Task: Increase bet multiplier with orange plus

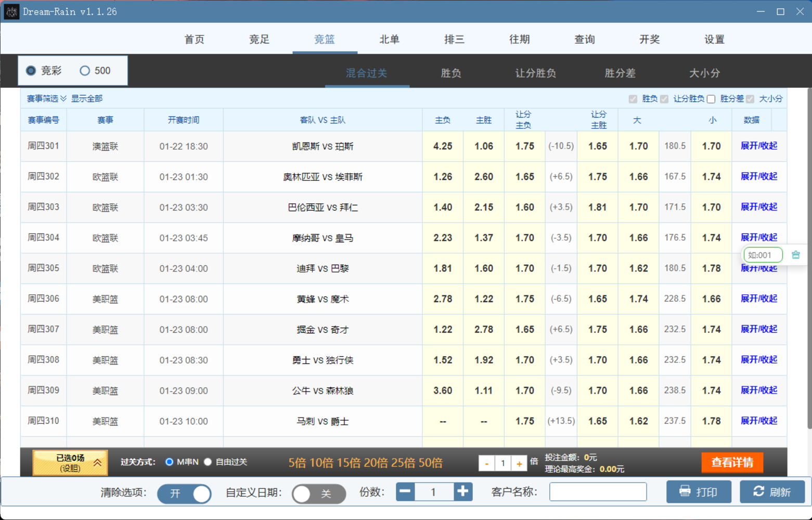Action: click(519, 463)
